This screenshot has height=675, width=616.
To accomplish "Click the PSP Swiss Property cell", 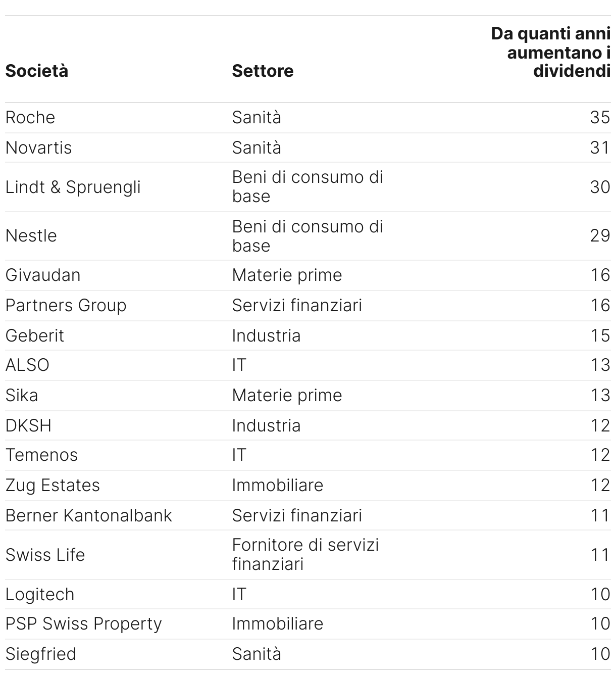I will (84, 623).
